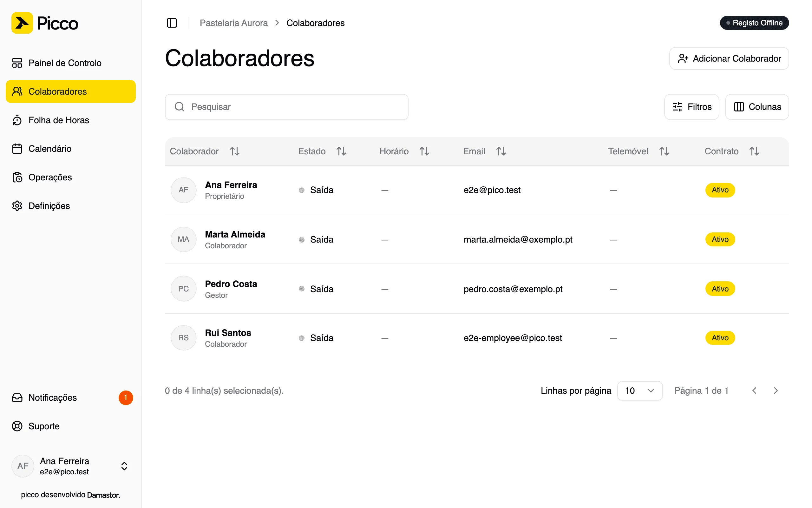Select Colaboradores in sidebar
Viewport: 812px width, 508px height.
click(71, 91)
